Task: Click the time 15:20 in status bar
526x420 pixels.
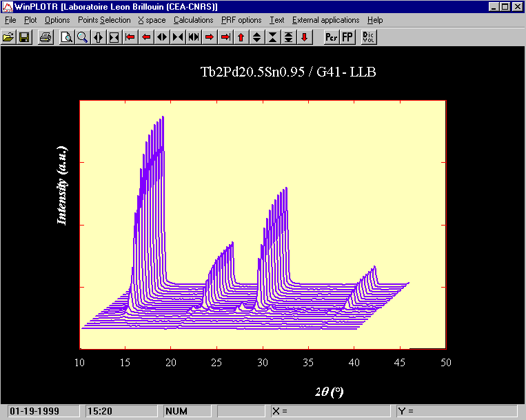Action: click(121, 411)
